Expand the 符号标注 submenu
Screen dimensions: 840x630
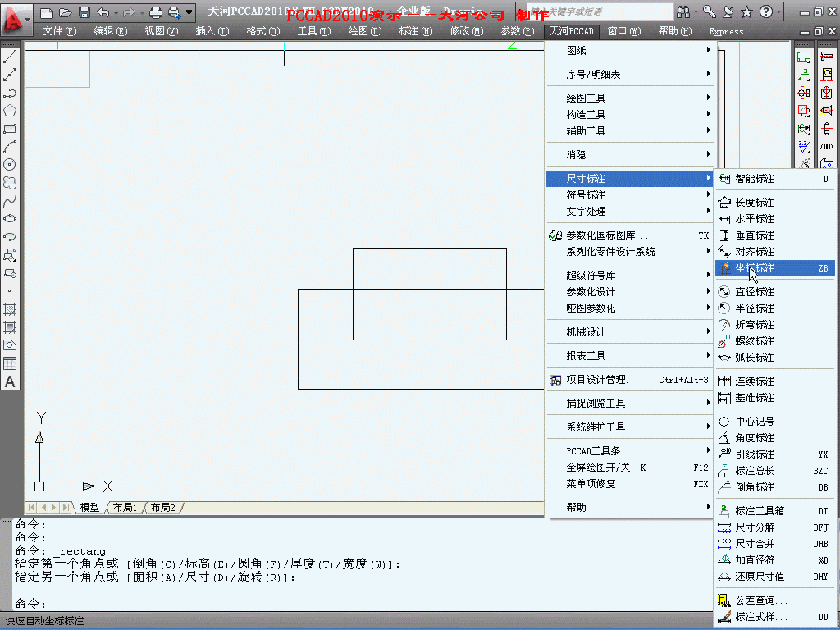(x=630, y=195)
